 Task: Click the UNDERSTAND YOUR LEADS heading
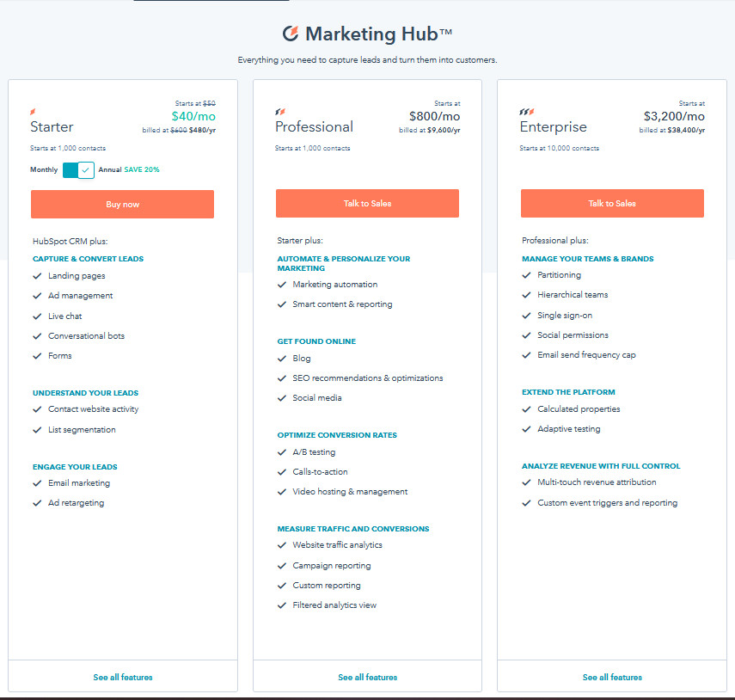[85, 393]
